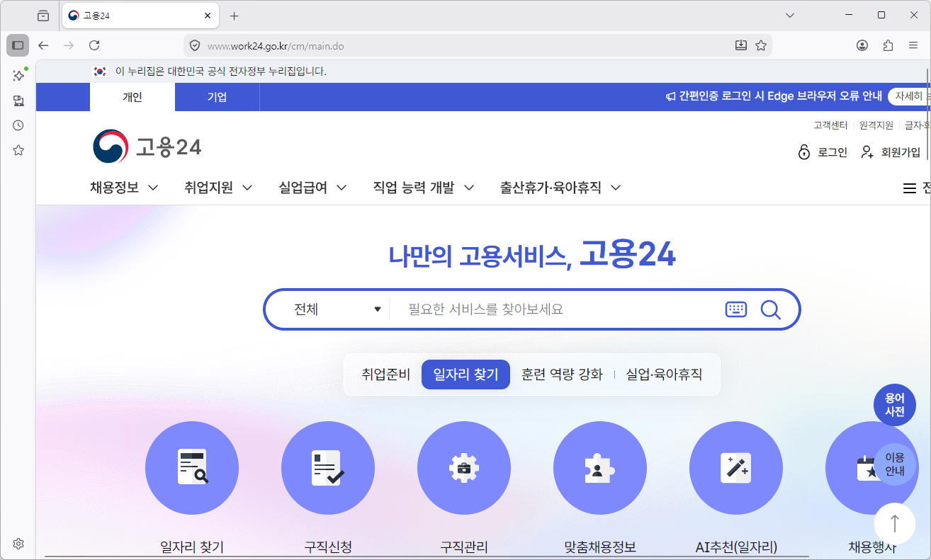Open the synced tabs sidebar icon
The image size is (931, 560).
point(18,101)
